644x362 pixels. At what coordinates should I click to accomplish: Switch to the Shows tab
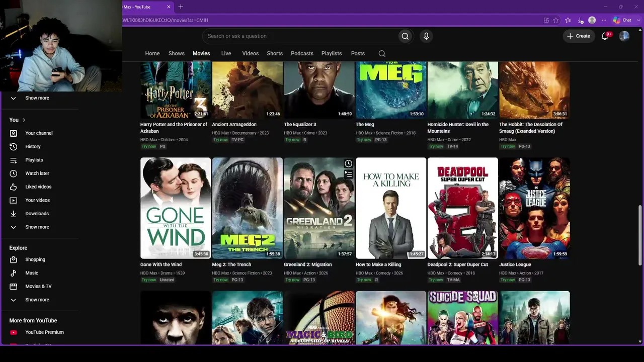pos(177,53)
